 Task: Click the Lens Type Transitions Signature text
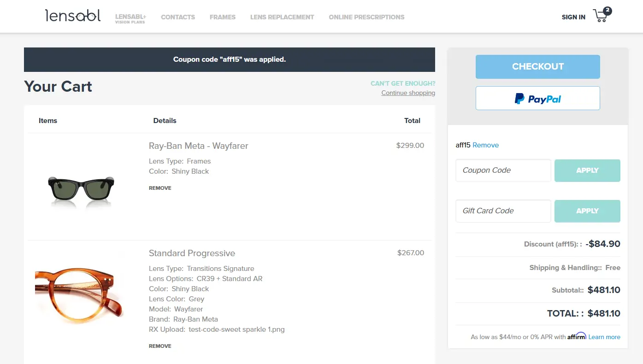[201, 269]
